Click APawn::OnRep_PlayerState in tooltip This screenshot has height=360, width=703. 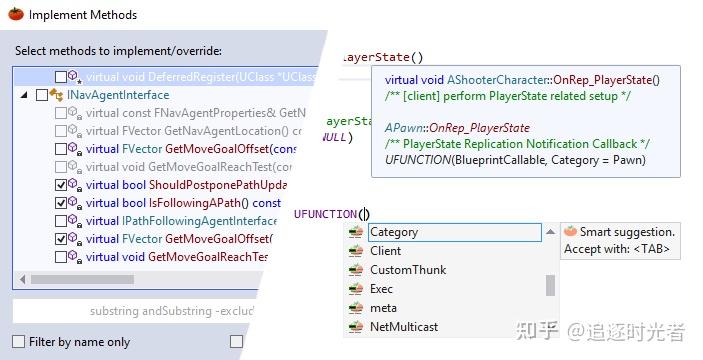tap(457, 128)
